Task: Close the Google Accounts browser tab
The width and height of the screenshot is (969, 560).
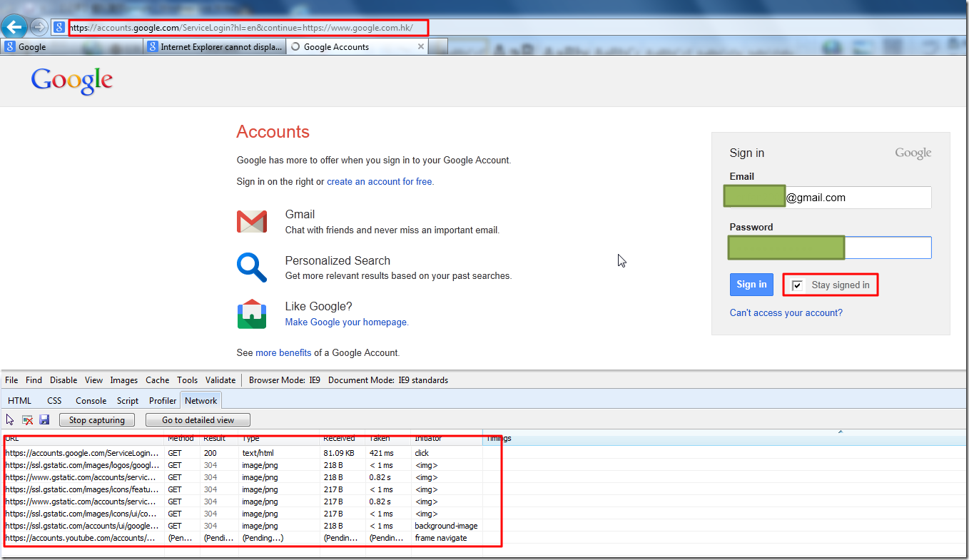Action: point(421,46)
